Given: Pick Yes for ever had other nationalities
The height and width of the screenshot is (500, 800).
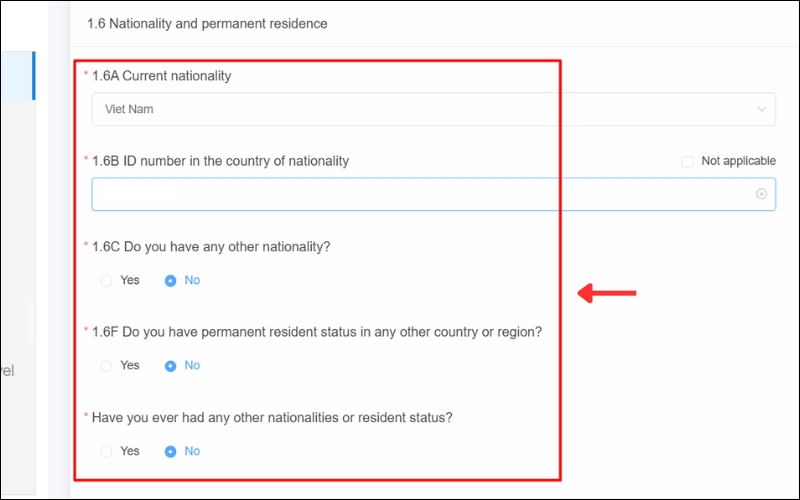Looking at the screenshot, I should 107,452.
